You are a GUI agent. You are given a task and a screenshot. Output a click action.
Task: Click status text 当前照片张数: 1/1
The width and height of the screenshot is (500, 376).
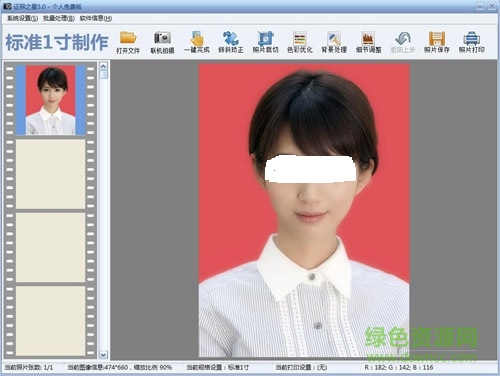tap(29, 367)
